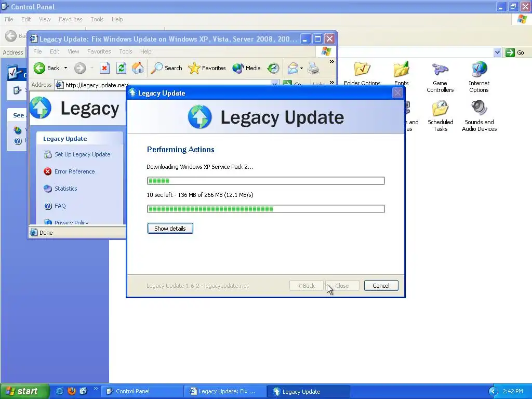Click the Legacy Update sidebar heading
The image size is (532, 399).
pyautogui.click(x=65, y=139)
